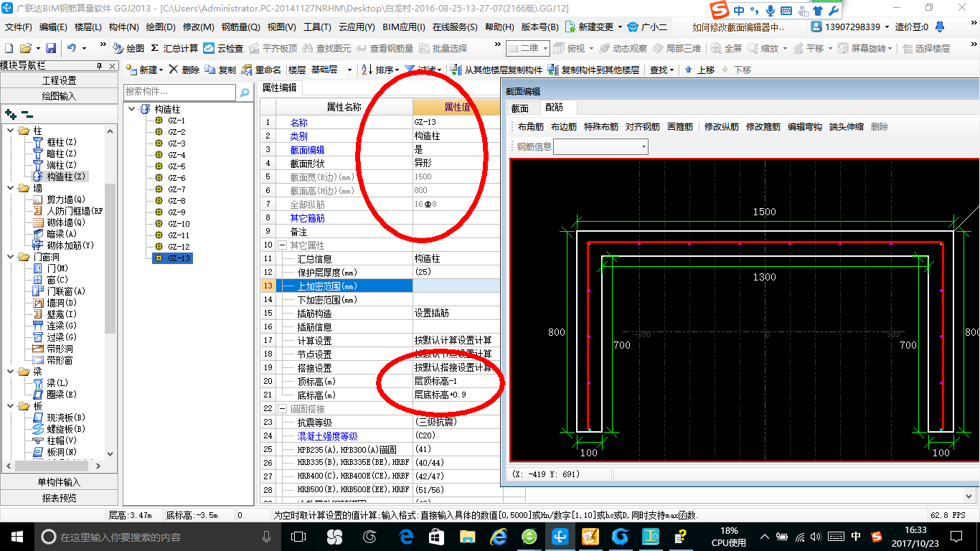
Task: Click 复制 copy component
Action: pyautogui.click(x=220, y=70)
